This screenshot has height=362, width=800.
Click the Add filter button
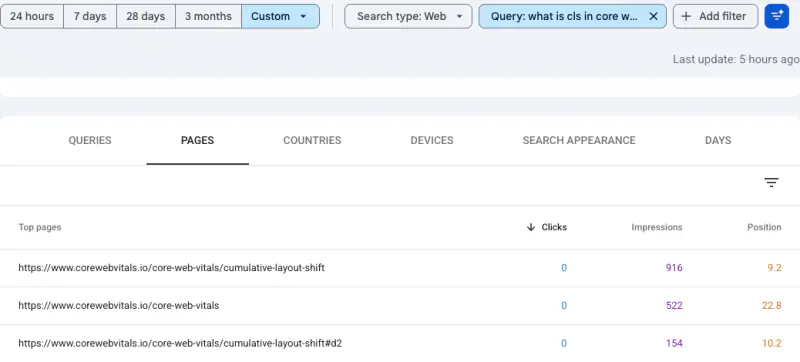(x=715, y=16)
